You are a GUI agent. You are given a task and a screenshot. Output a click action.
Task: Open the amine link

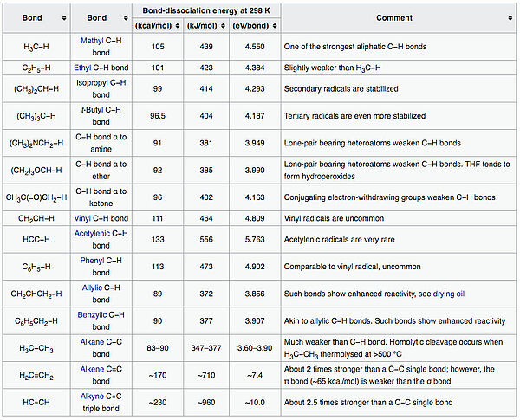click(x=104, y=150)
